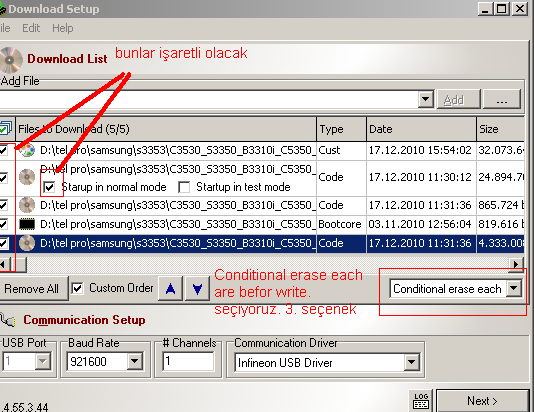The height and width of the screenshot is (412, 534).
Task: Open the LOG keyboard icon button
Action: point(421,401)
